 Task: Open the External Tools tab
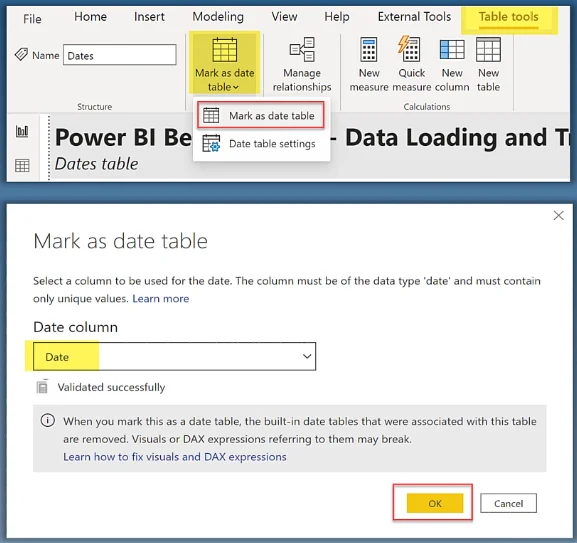[414, 17]
